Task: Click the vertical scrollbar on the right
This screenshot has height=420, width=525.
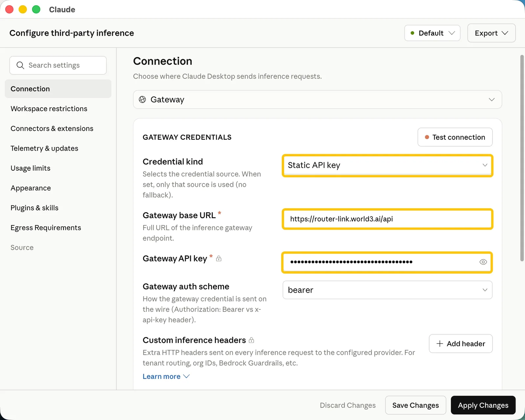Action: coord(522,158)
